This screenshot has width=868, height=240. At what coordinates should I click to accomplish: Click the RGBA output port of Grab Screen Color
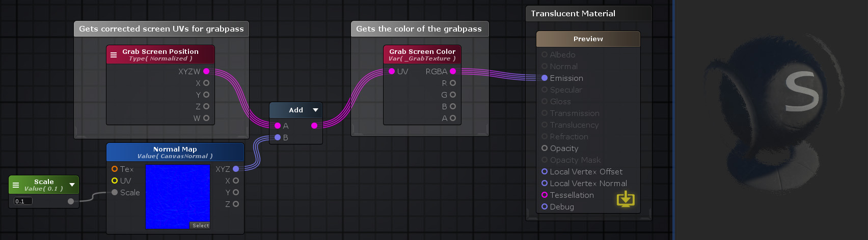[x=453, y=71]
